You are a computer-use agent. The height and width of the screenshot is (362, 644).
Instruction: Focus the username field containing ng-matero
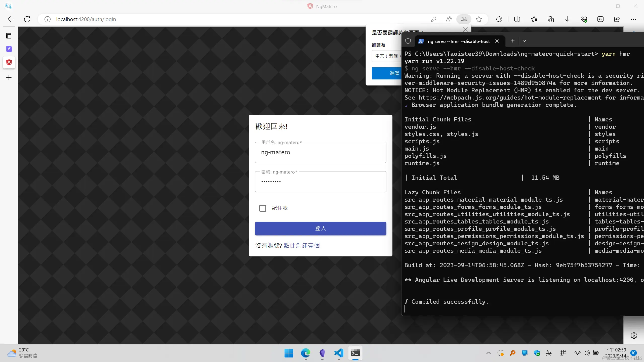320,152
